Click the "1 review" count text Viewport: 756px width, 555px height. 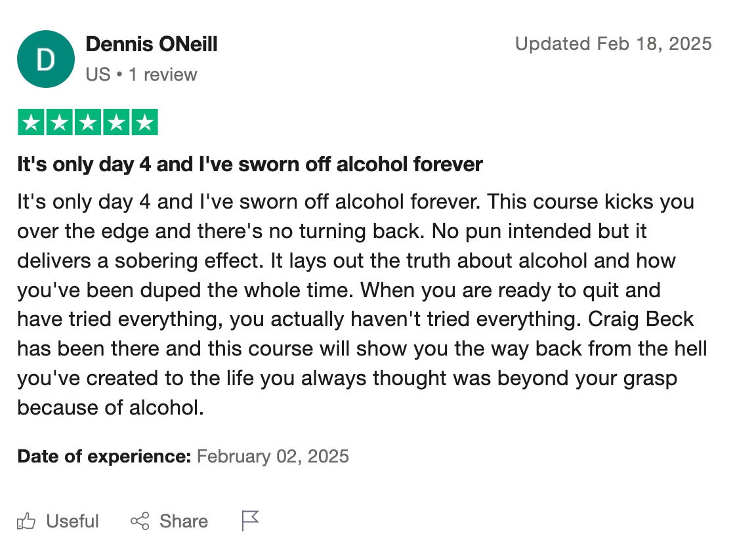coord(163,75)
